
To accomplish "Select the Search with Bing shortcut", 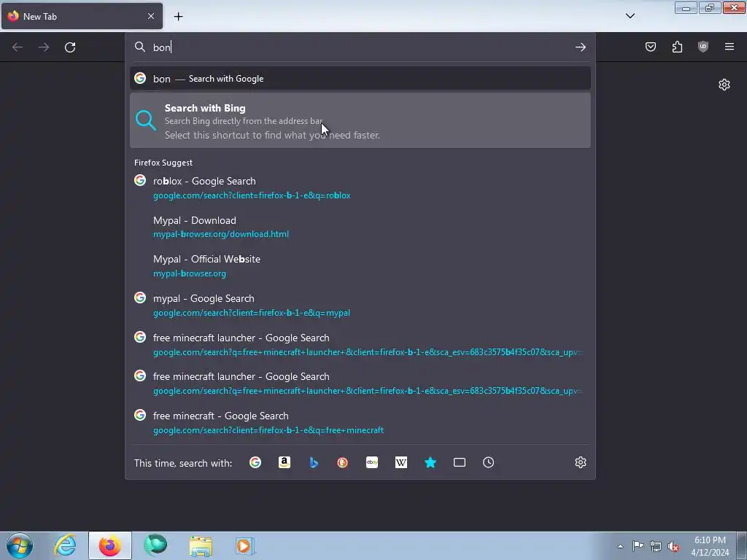I will [360, 120].
